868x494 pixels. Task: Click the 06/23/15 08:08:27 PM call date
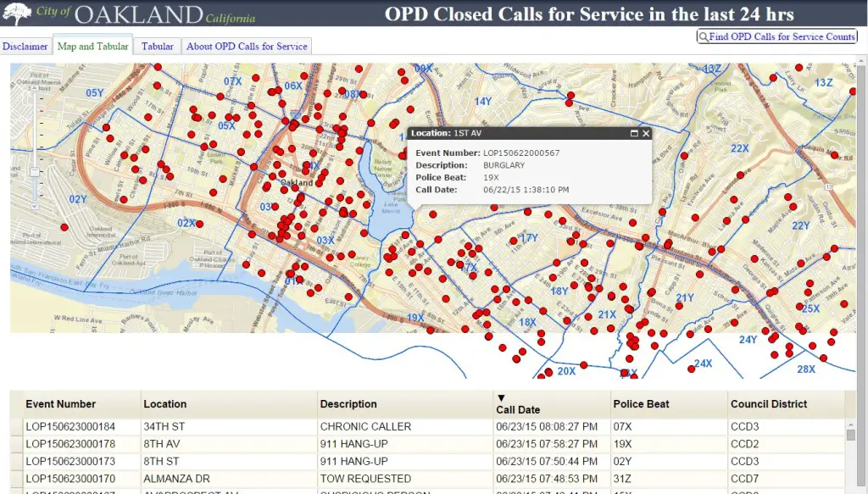(547, 426)
